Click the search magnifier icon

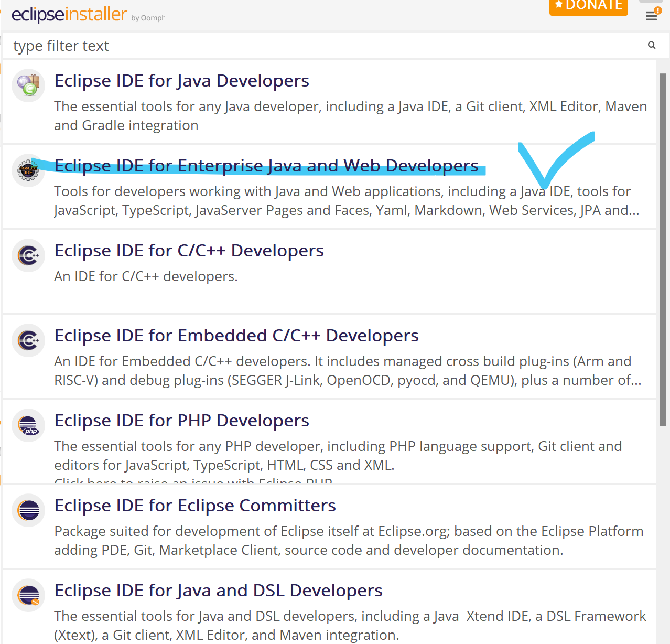[x=652, y=45]
